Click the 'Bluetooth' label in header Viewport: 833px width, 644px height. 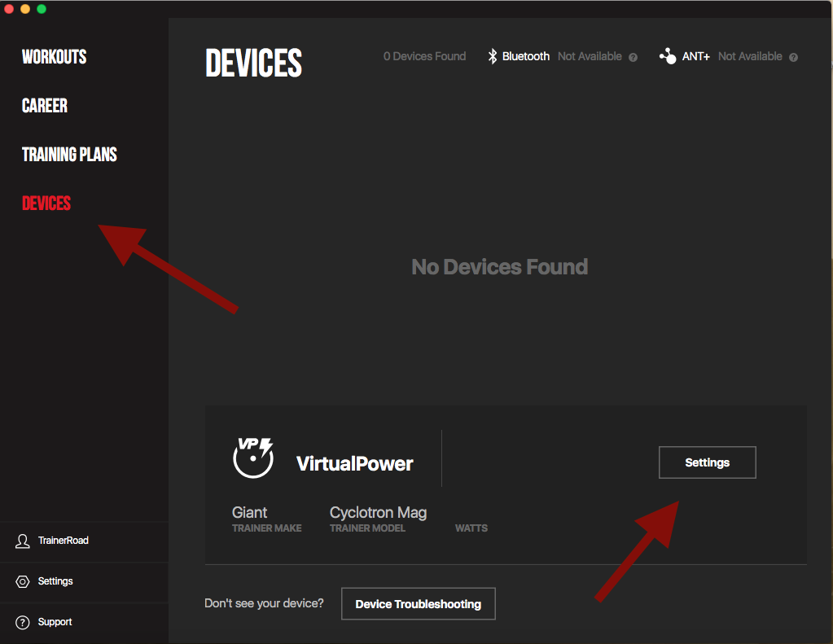point(526,56)
